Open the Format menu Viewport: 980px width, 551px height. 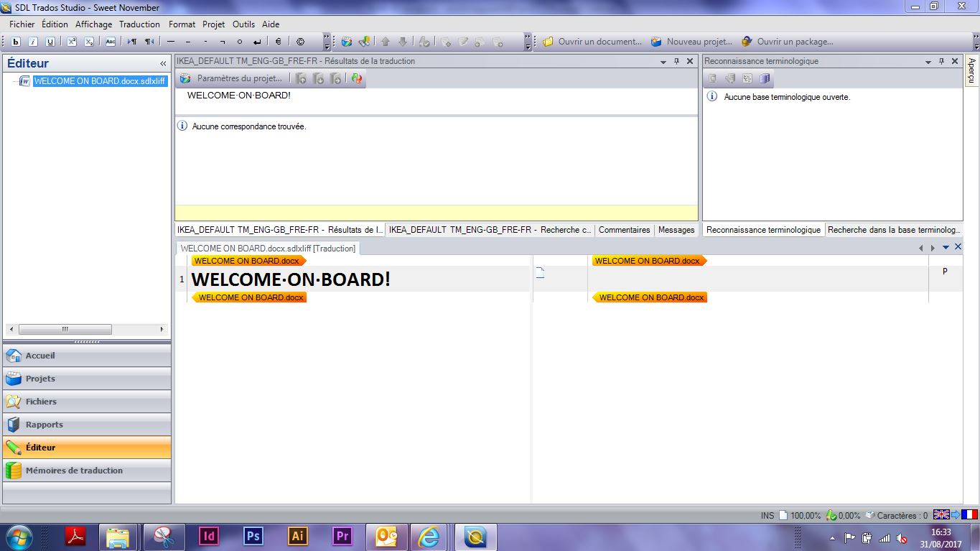[x=182, y=24]
